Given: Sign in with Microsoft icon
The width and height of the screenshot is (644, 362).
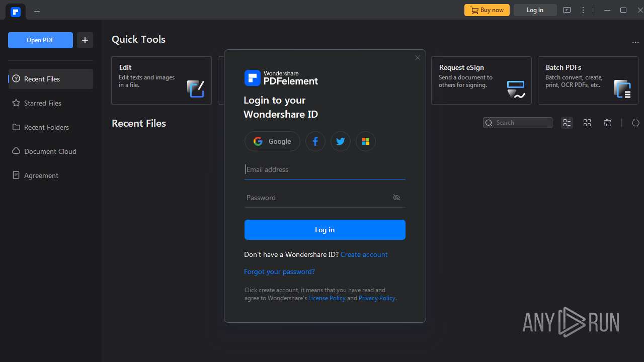Looking at the screenshot, I should pos(366,141).
